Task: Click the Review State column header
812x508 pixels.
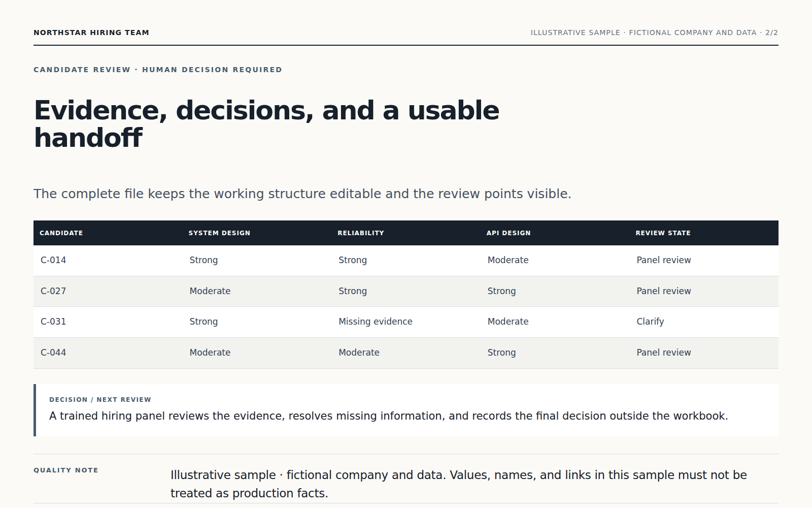Action: [663, 233]
